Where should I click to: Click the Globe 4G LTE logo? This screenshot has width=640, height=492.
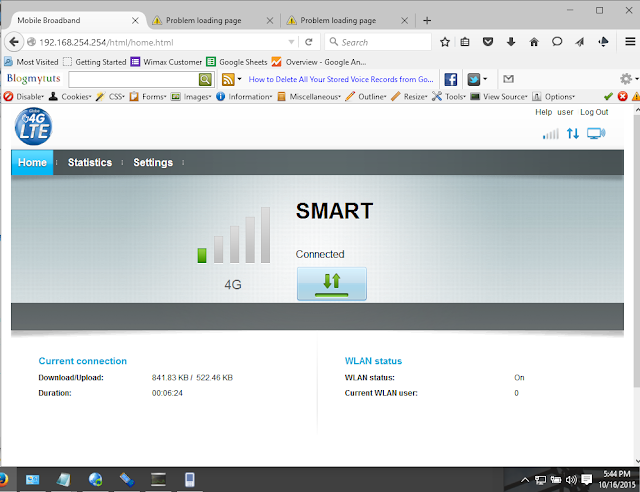[x=33, y=126]
